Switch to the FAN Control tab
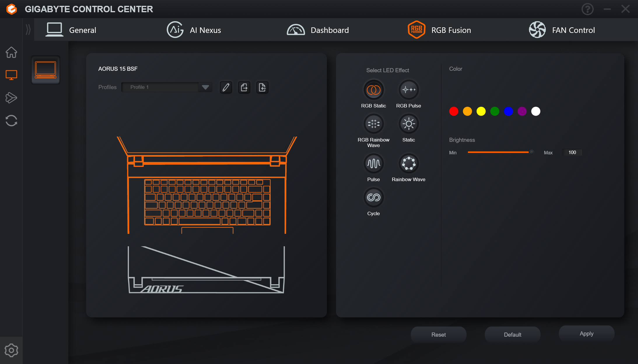The width and height of the screenshot is (638, 364). 562,30
